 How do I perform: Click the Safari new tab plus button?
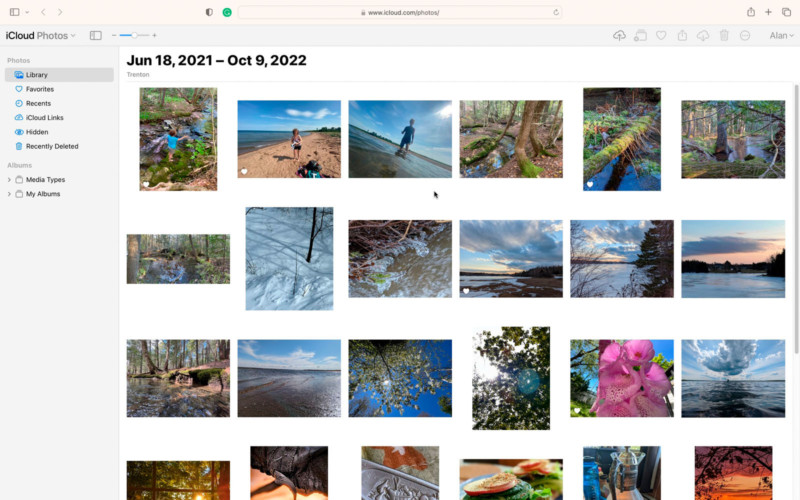click(768, 12)
